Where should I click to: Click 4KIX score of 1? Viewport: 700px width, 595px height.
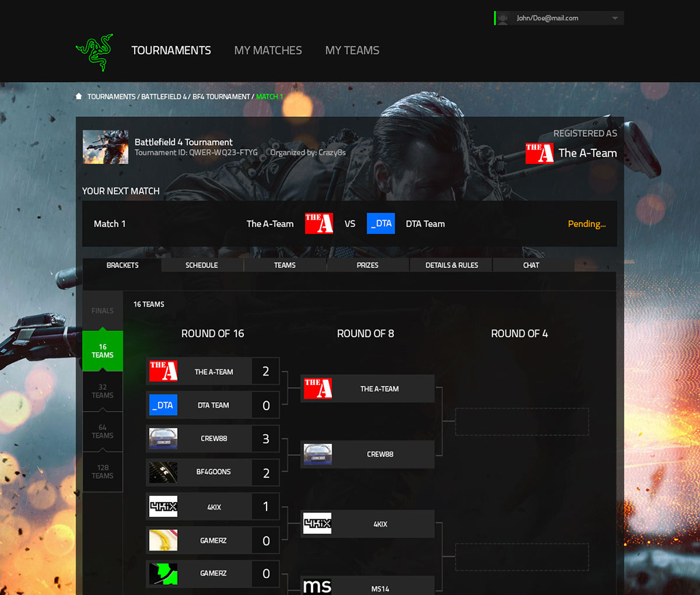(266, 507)
